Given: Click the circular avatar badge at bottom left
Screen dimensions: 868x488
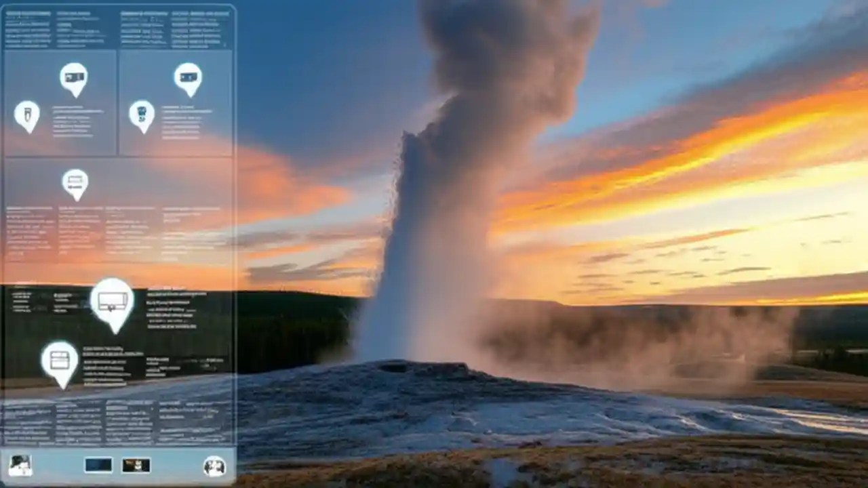Looking at the screenshot, I should (20, 464).
